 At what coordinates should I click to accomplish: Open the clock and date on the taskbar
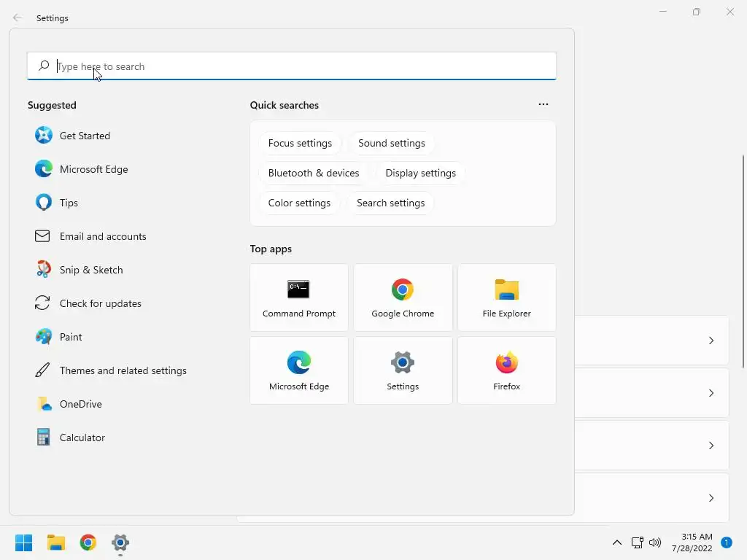pyautogui.click(x=692, y=542)
